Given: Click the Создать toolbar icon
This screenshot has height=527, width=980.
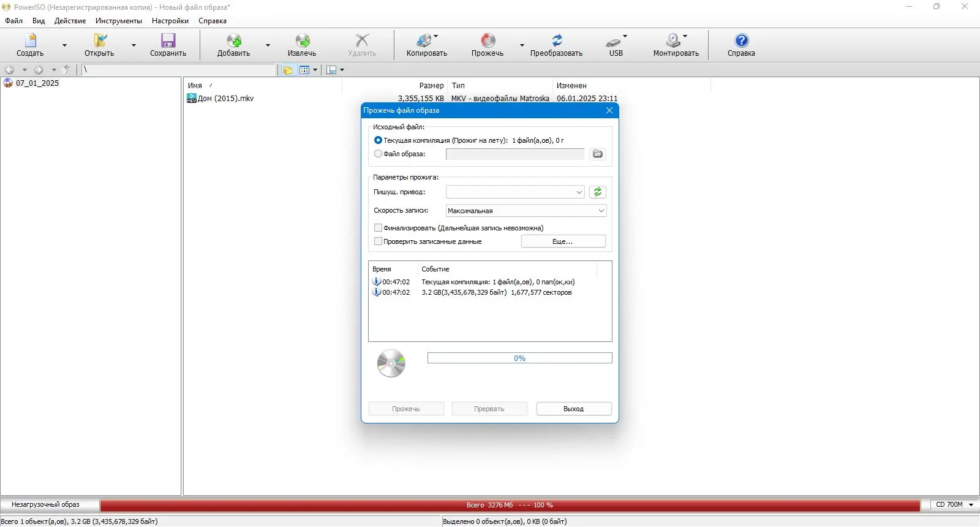Looking at the screenshot, I should coord(30,40).
